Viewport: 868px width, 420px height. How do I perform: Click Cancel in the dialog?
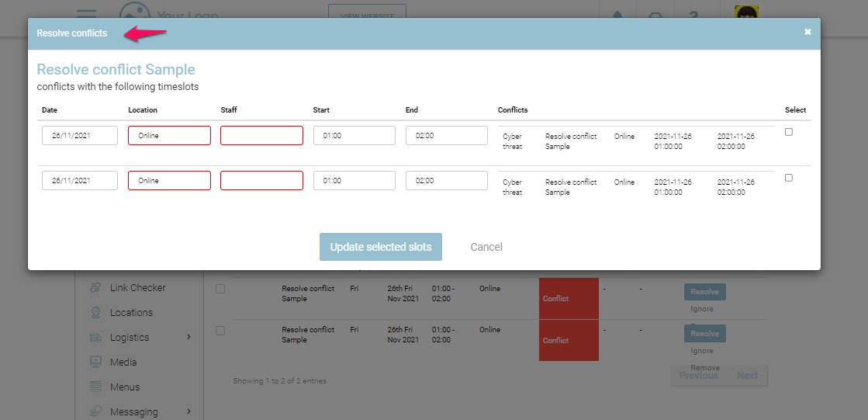pyautogui.click(x=486, y=247)
